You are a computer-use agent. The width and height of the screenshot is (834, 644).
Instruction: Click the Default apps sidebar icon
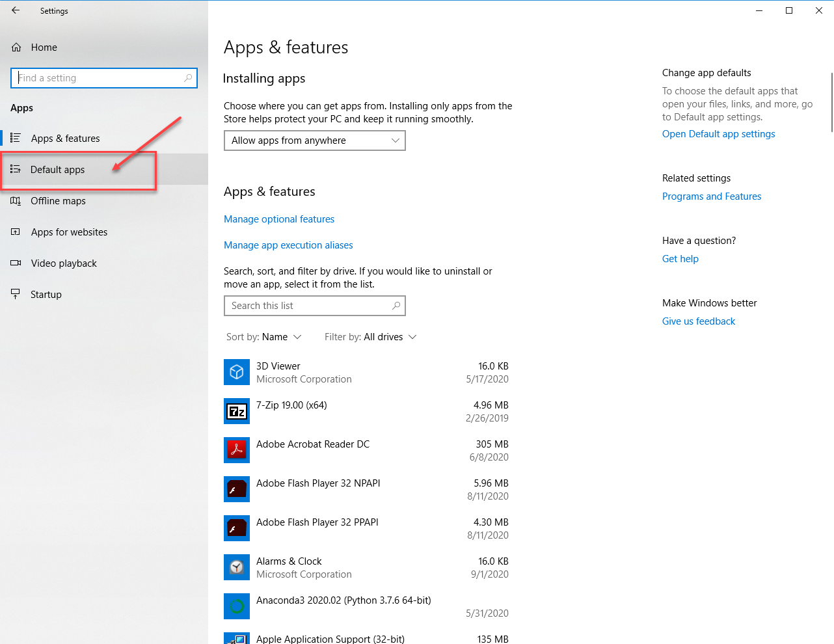click(x=16, y=169)
